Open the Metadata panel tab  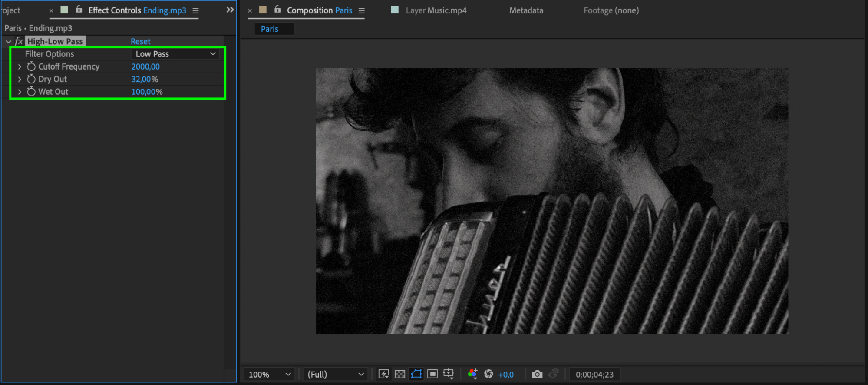pyautogui.click(x=526, y=10)
